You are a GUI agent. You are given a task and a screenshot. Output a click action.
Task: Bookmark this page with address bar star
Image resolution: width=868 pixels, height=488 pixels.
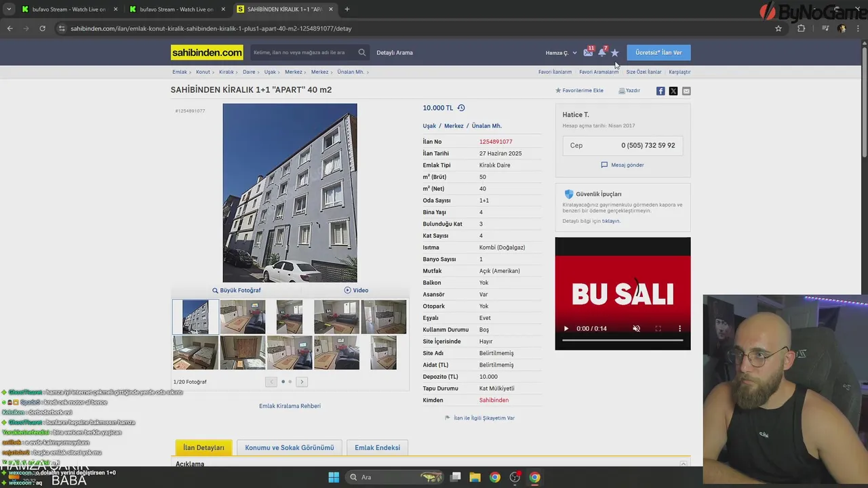tap(778, 28)
